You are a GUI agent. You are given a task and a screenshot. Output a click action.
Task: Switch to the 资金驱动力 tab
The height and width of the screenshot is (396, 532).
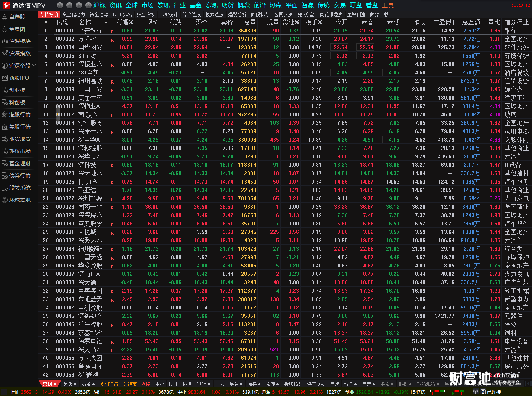tap(74, 14)
